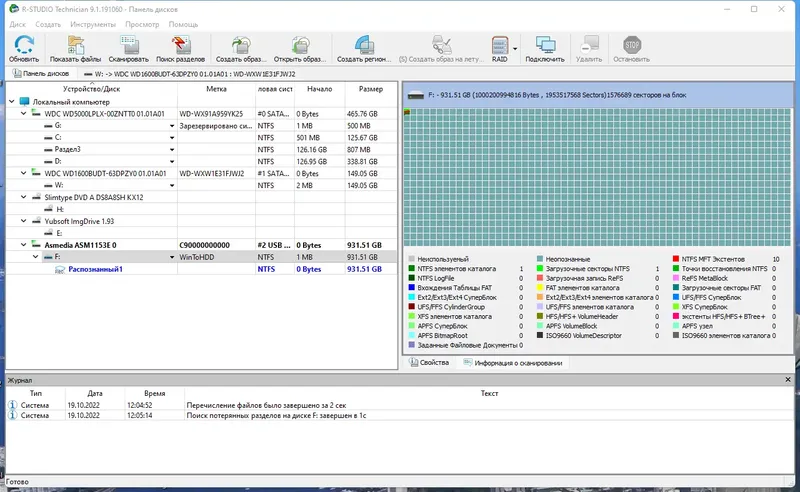Open RAID dropdown arrow
800x492 pixels.
[515, 49]
